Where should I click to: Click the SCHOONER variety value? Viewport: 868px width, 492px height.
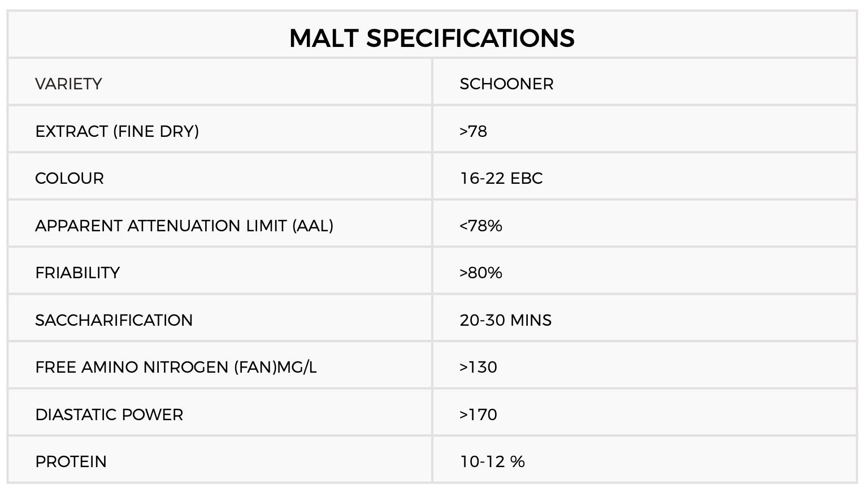(506, 84)
